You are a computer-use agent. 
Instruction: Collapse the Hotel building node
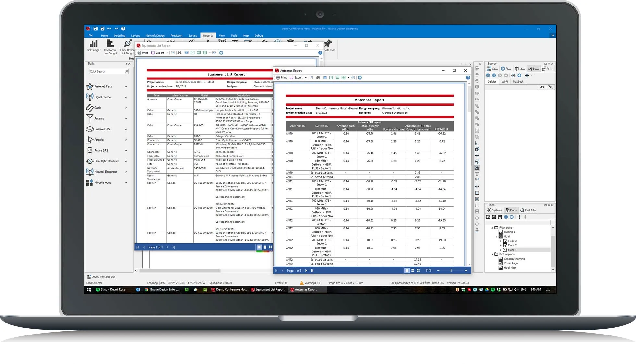coord(496,237)
